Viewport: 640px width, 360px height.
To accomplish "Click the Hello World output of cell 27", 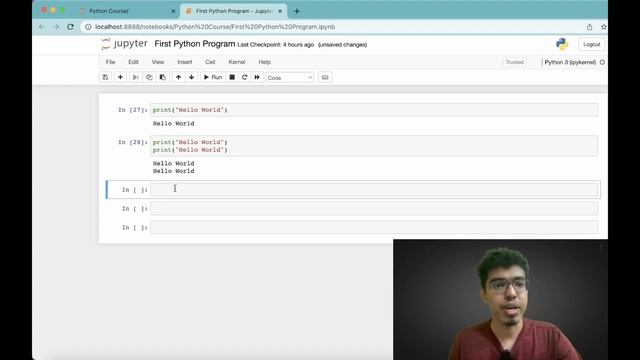I will [173, 124].
